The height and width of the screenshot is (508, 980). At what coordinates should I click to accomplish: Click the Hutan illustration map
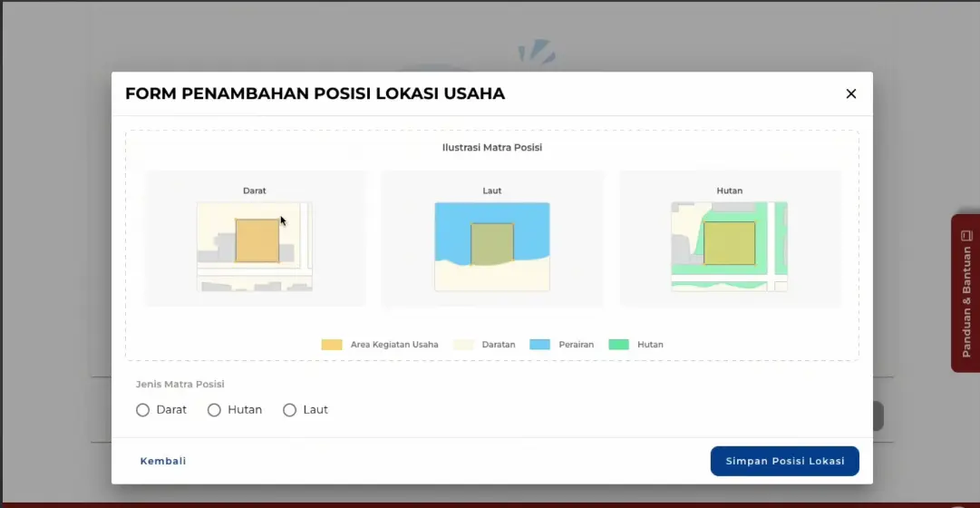[730, 247]
